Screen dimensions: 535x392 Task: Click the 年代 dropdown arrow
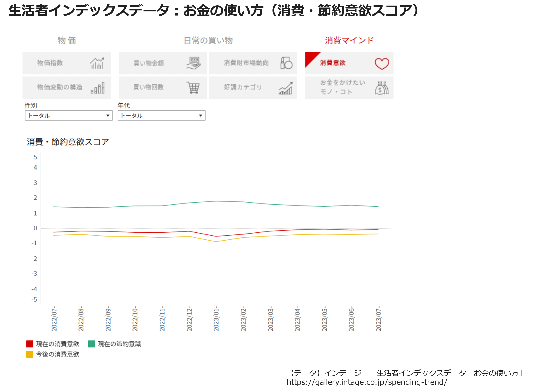point(200,116)
